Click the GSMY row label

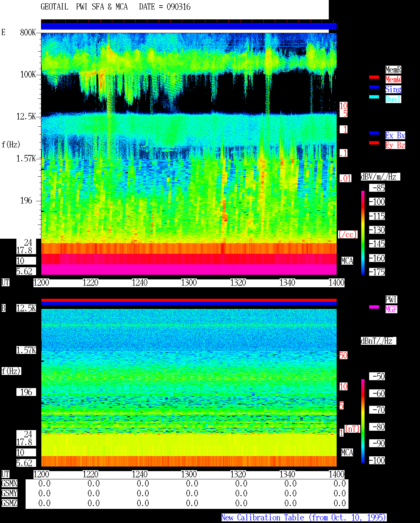(x=10, y=493)
